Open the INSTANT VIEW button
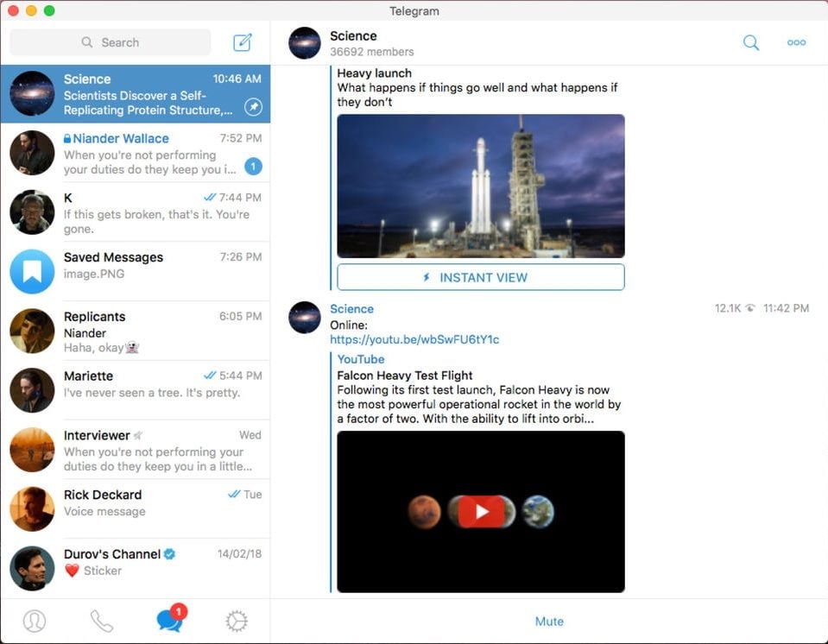Screen dimensions: 828x644 481,277
